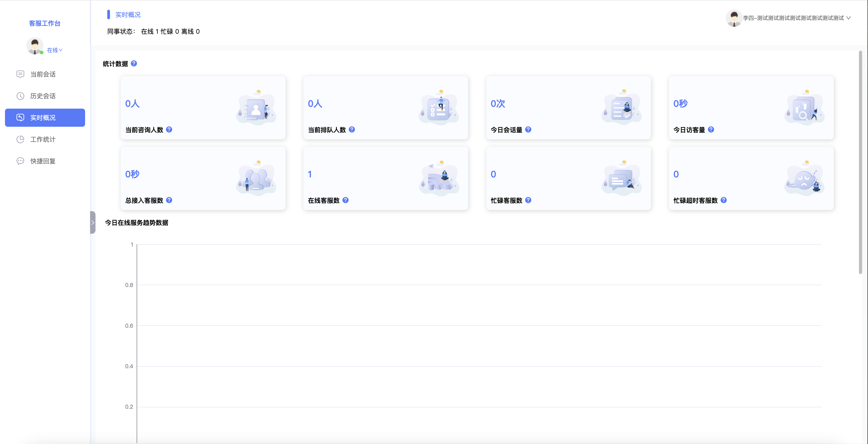The height and width of the screenshot is (444, 868).
Task: Click the 当前排队人数 card illustration
Action: (439, 108)
